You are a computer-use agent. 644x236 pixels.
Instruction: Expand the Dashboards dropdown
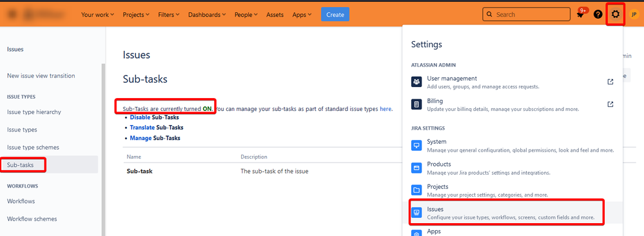click(x=207, y=14)
